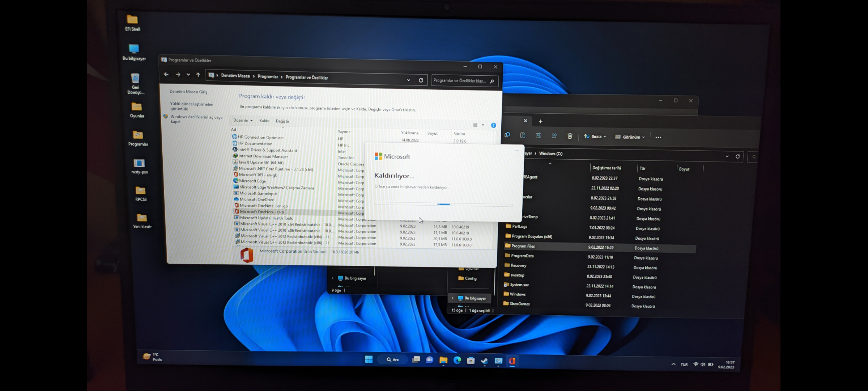Click the Microsoft OneDrive icon
Screen dimensions: 868x391
pyautogui.click(x=236, y=200)
